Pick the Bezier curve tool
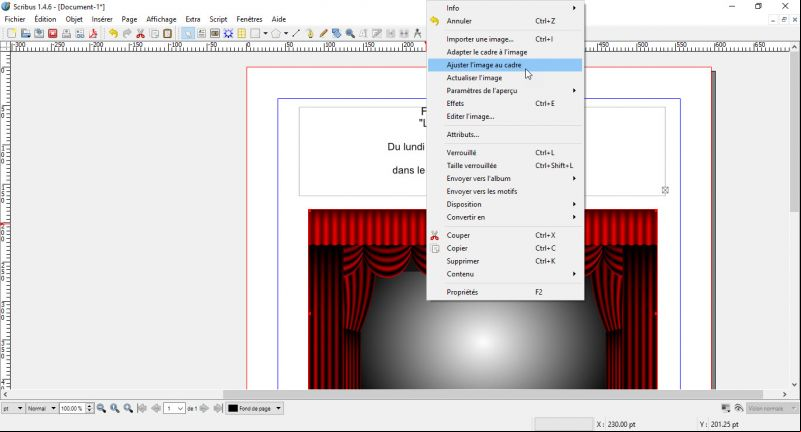 coord(310,34)
